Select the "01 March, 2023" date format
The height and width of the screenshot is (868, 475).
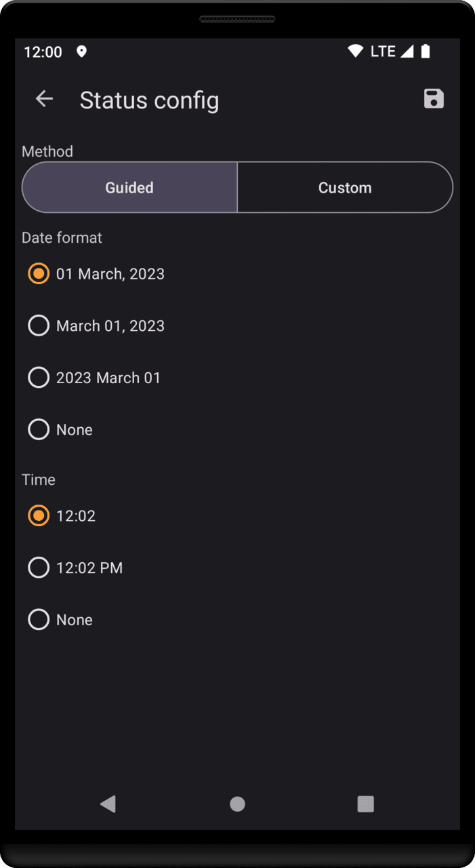(x=39, y=274)
